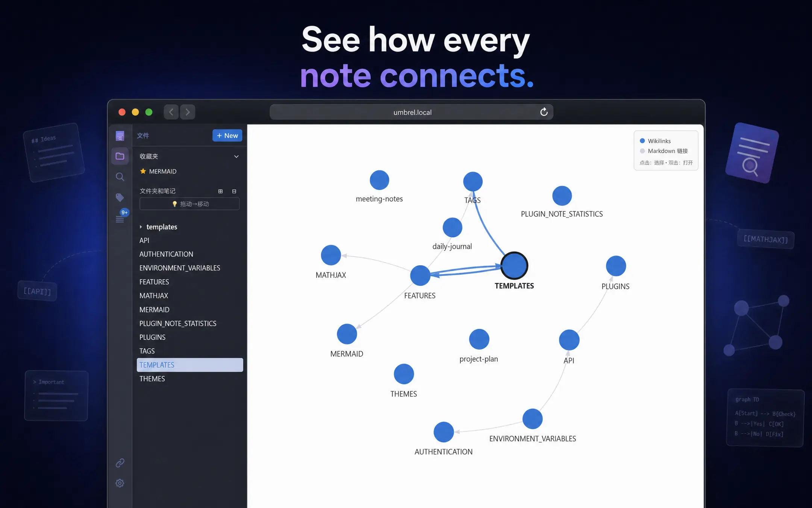Select the meeting-notes graph node
Screen dimensions: 812x508
tap(379, 180)
